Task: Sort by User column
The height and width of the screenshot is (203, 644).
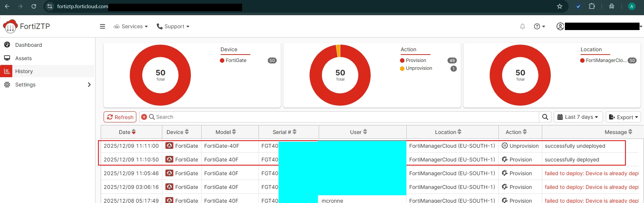Action: coord(358,132)
